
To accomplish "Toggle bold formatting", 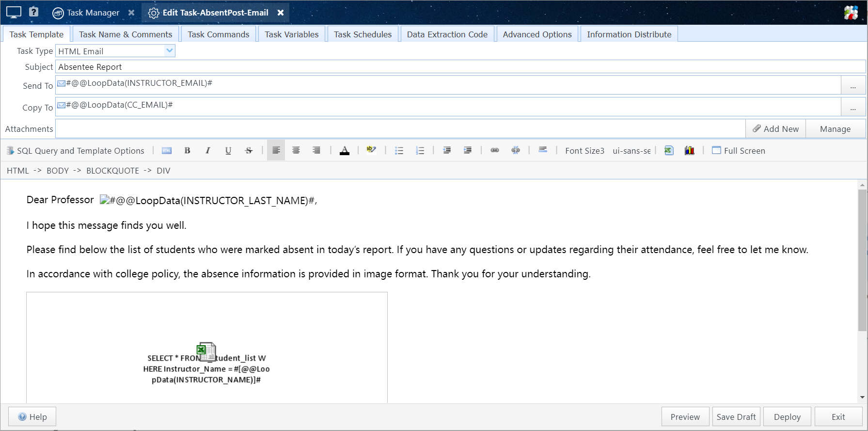I will [x=187, y=151].
